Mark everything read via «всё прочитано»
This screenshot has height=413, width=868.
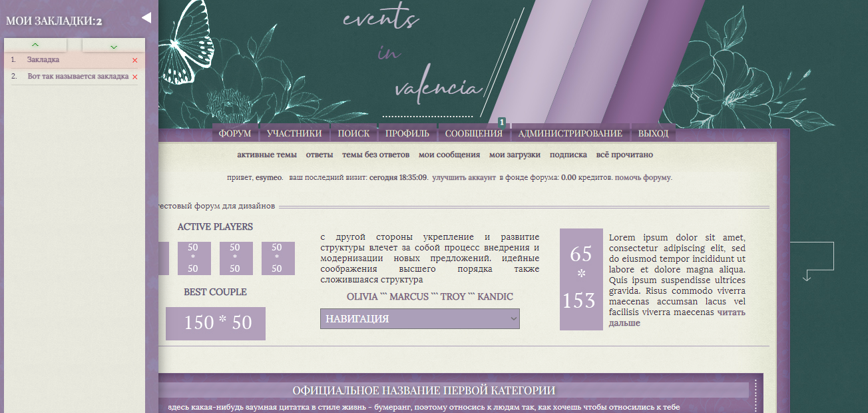pyautogui.click(x=624, y=154)
